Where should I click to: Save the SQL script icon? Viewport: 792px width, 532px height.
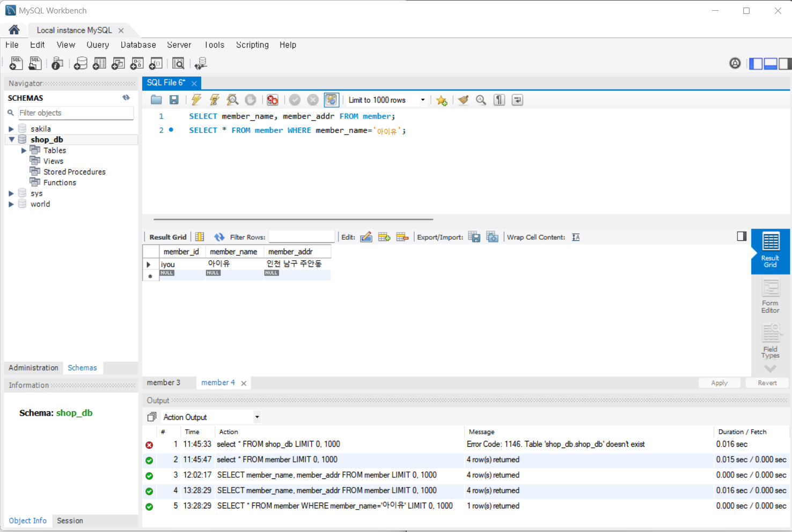[x=174, y=100]
